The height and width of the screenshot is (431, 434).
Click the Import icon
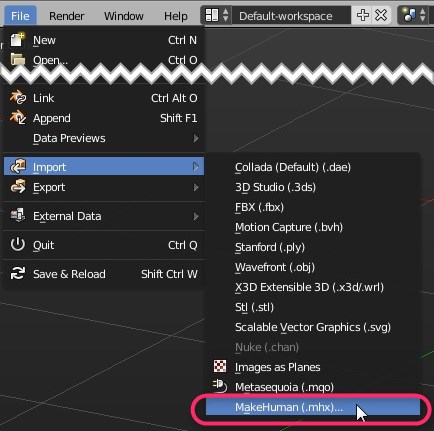(18, 166)
